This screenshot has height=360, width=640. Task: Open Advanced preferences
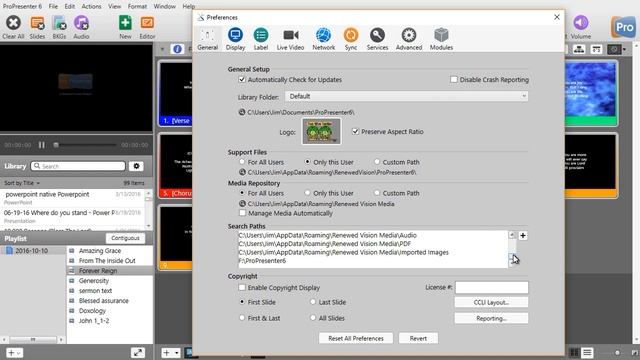[x=409, y=39]
